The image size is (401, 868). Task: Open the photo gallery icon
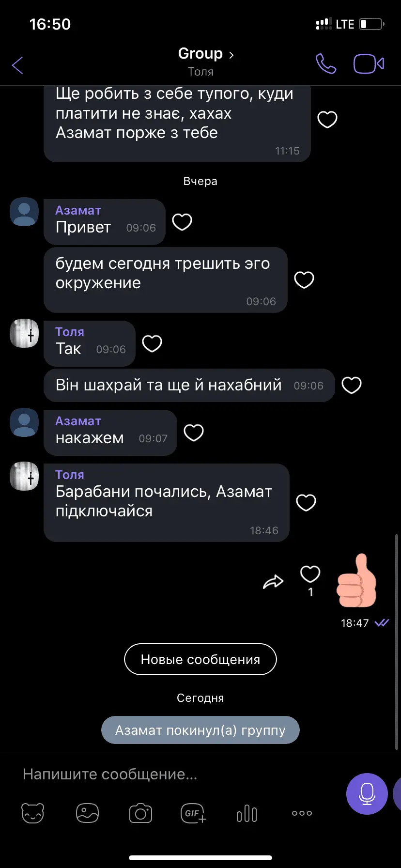pos(87,813)
